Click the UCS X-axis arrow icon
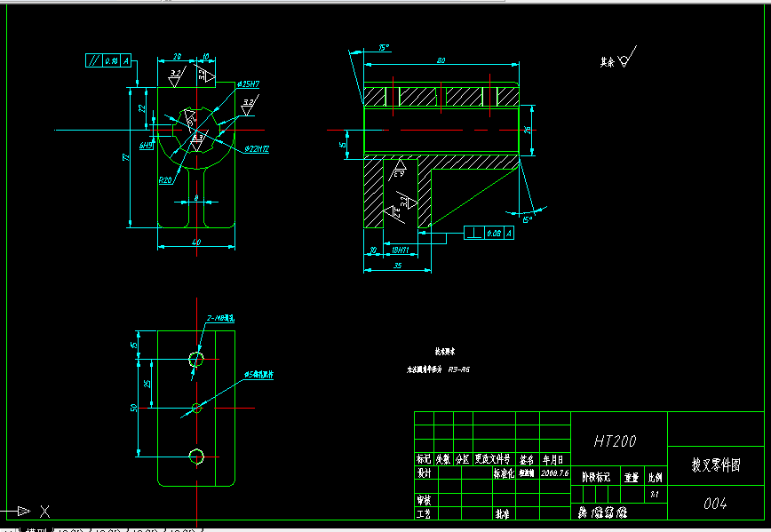 click(x=23, y=512)
